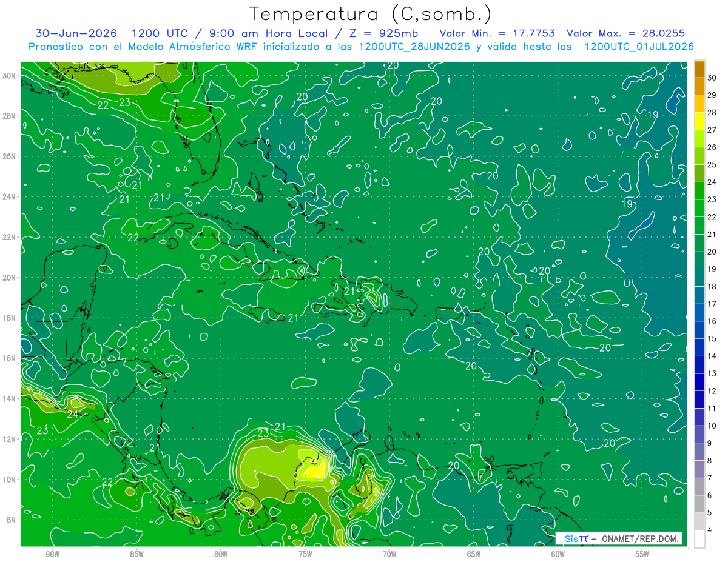Click the latitude label "14N"

10,398
